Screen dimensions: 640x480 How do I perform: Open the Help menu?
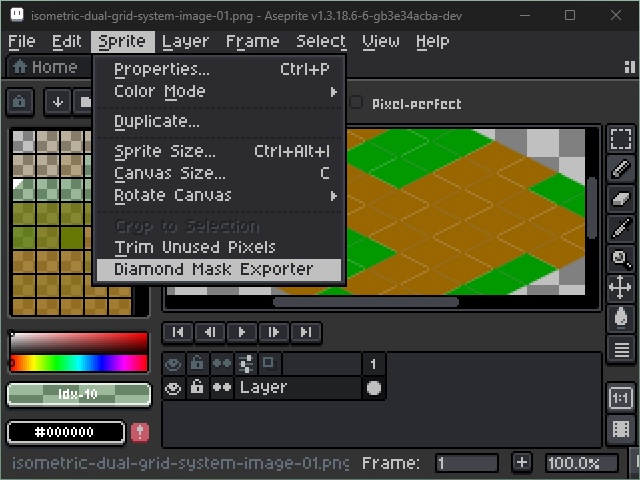click(x=433, y=41)
